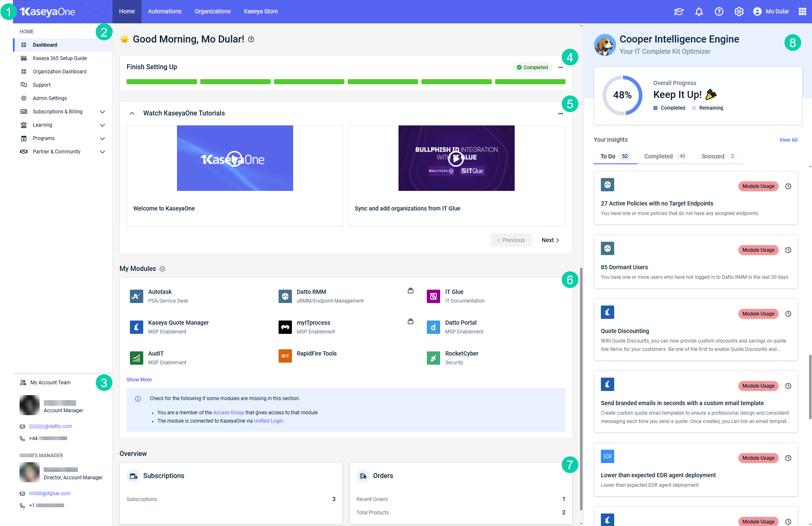
Task: Play the Welcome to KaseyaOne video
Action: (234, 158)
